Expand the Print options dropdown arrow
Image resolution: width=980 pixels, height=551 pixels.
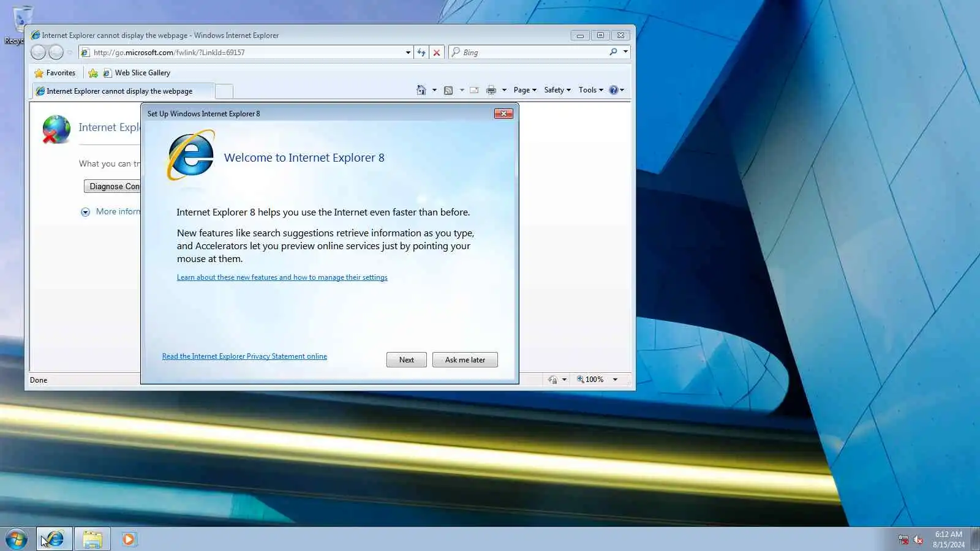tap(504, 90)
